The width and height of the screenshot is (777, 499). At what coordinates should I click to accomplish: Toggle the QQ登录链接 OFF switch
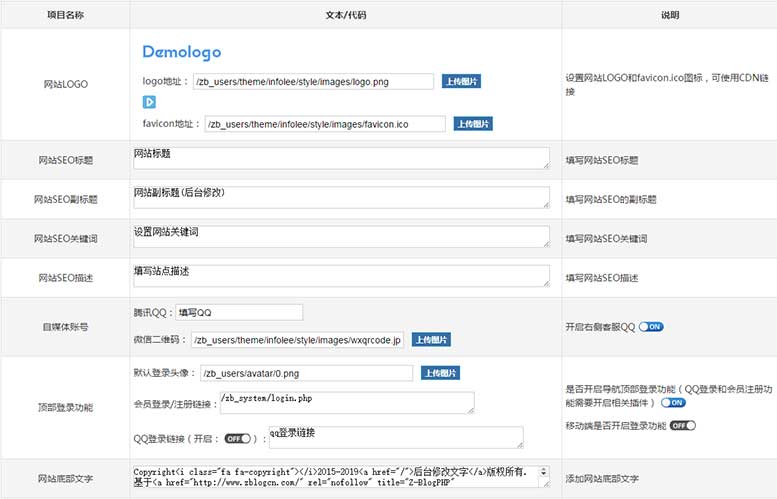coord(237,438)
